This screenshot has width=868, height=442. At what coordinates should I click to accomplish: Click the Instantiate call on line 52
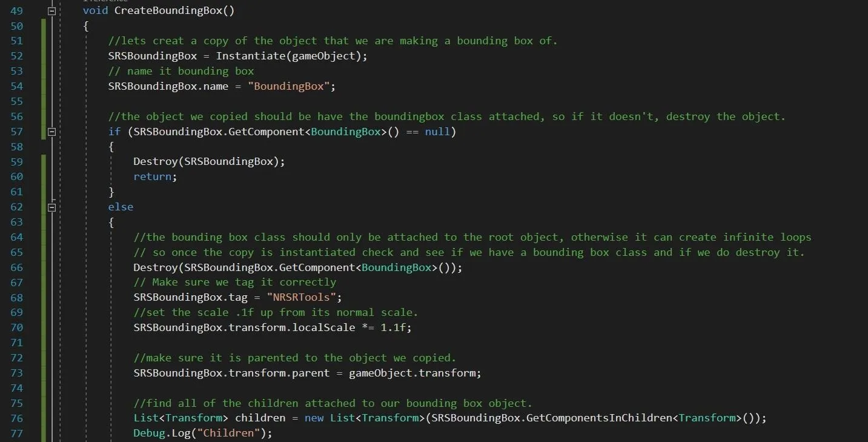[x=251, y=56]
